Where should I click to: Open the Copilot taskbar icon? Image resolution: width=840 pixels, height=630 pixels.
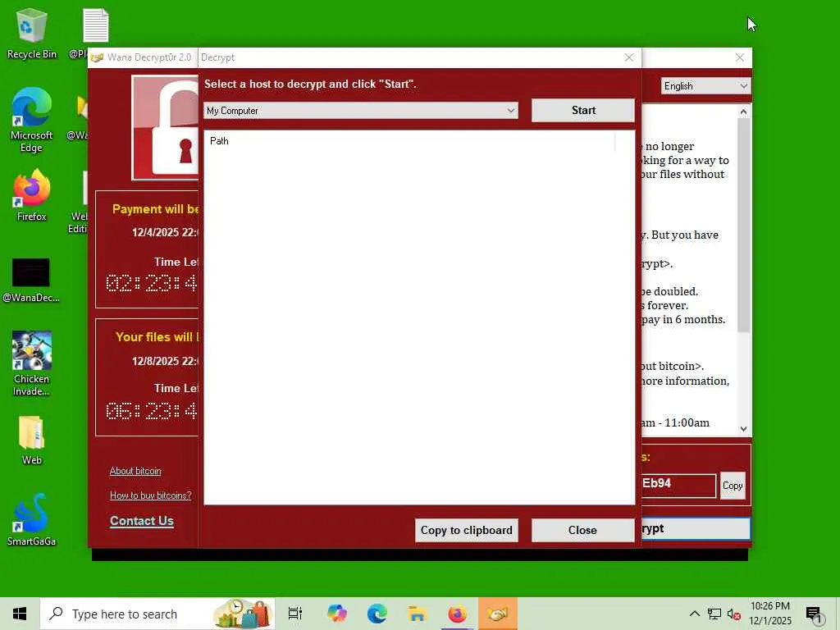tap(336, 614)
